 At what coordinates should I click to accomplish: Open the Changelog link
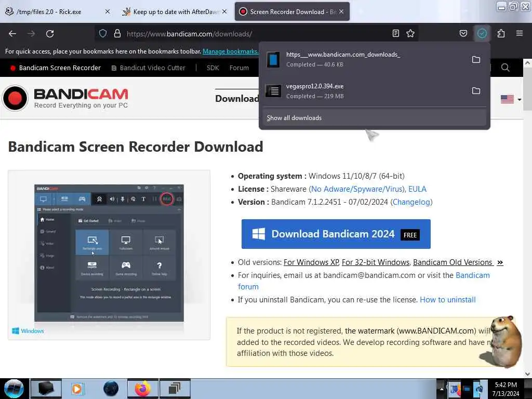411,202
